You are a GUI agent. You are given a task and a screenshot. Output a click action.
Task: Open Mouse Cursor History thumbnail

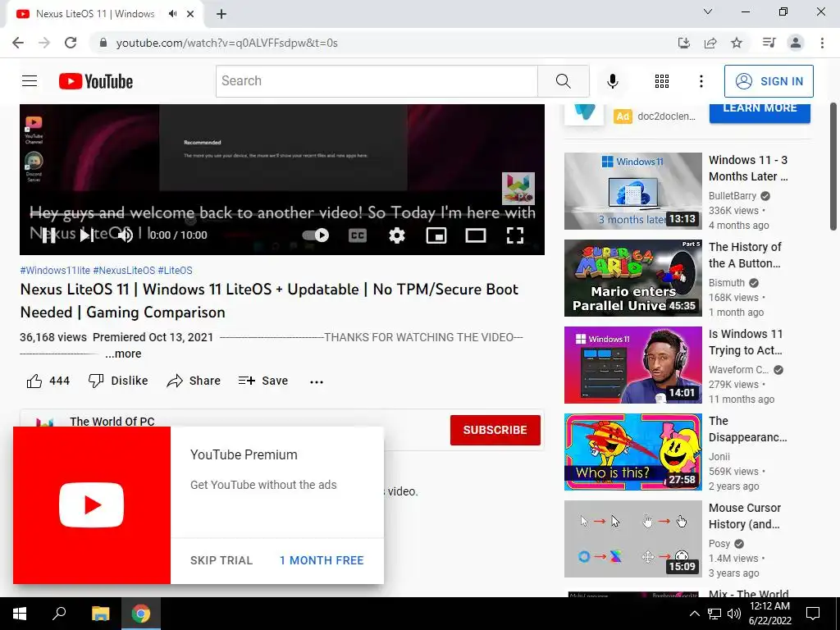click(632, 538)
